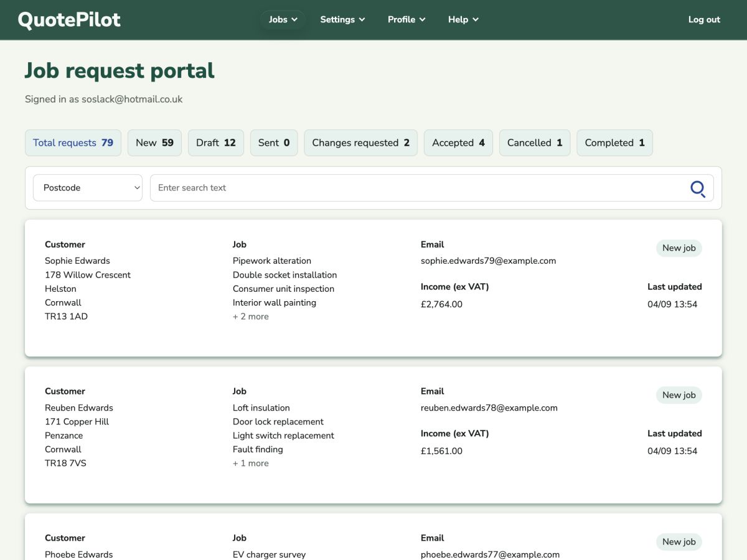Click Penzance town in Reuben's address
This screenshot has width=747, height=560.
(x=63, y=436)
